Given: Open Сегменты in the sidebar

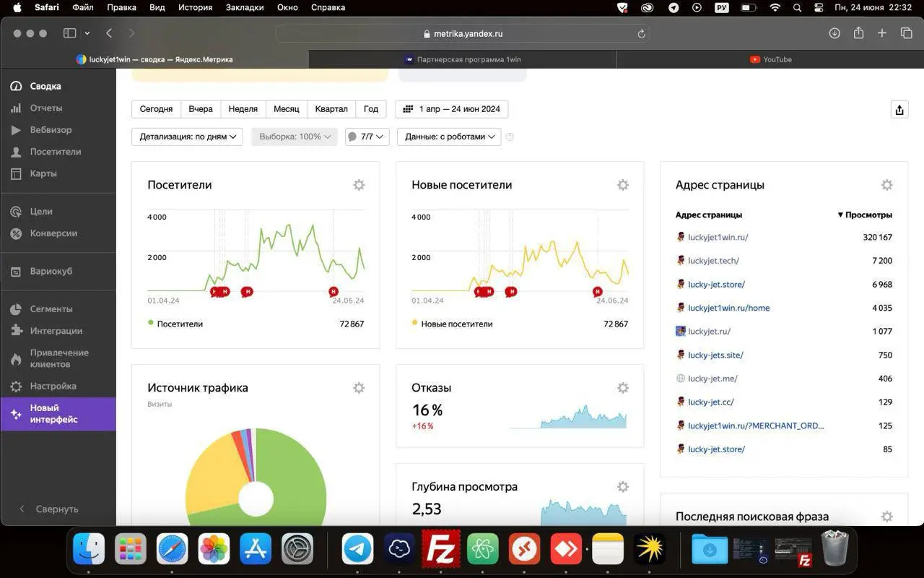Looking at the screenshot, I should (51, 309).
